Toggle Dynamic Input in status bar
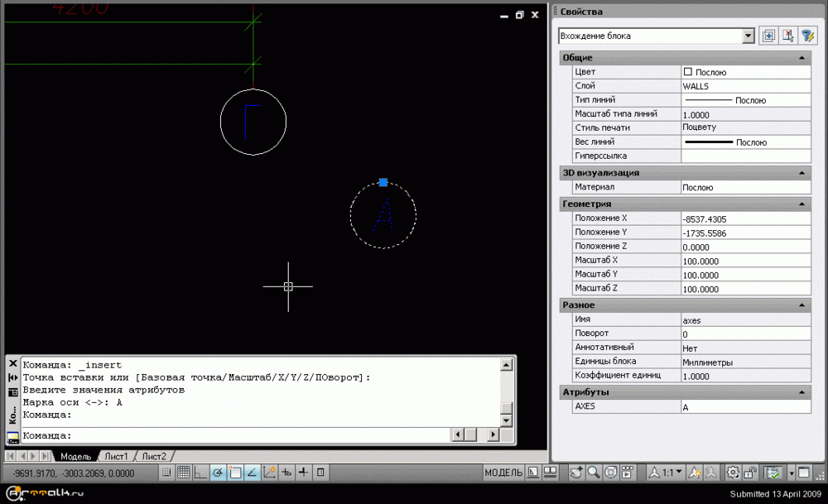828x504 pixels. [x=286, y=473]
